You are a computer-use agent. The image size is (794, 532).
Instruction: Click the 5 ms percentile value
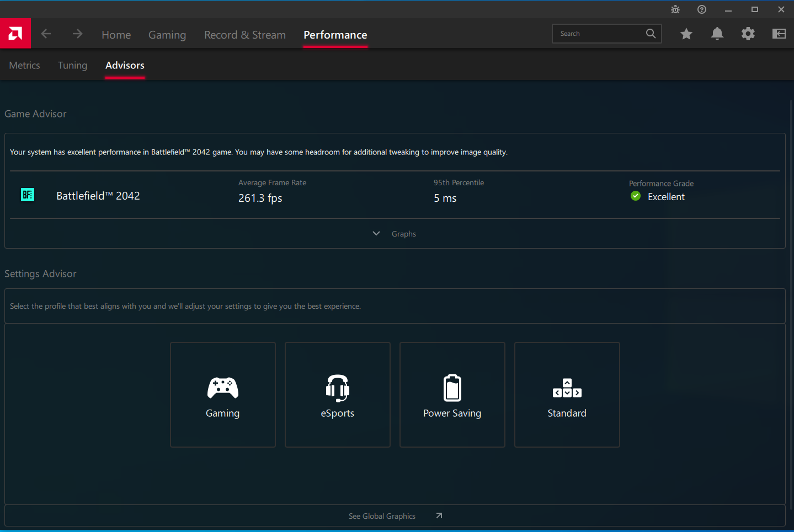(445, 198)
